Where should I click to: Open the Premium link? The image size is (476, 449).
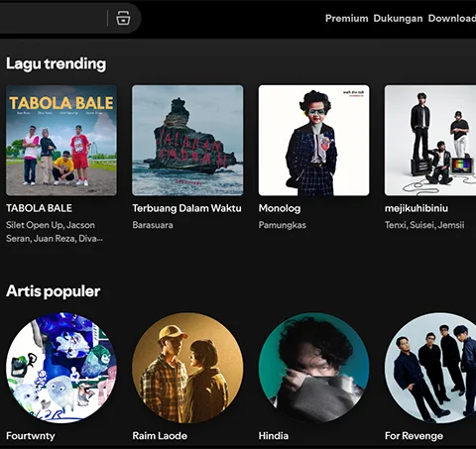click(346, 18)
